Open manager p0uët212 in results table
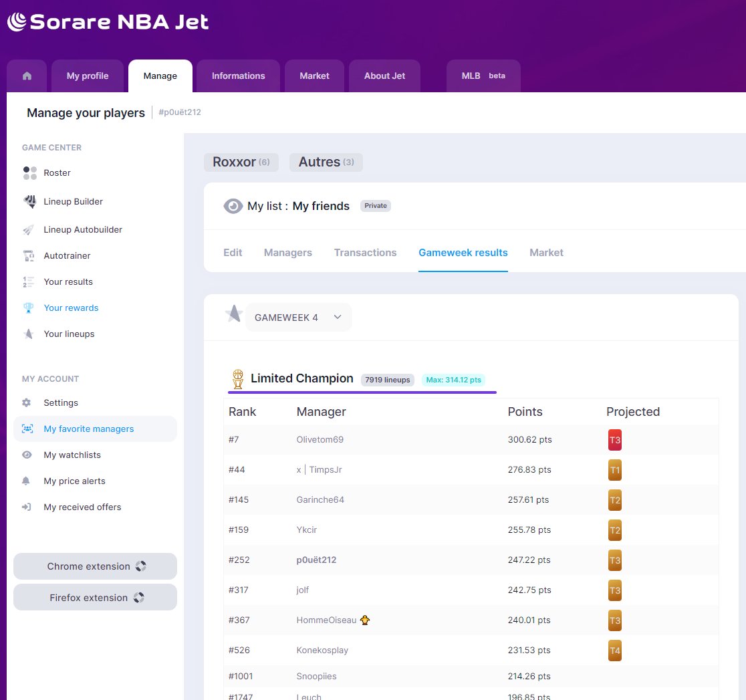Screen dimensions: 746x700 pos(316,560)
